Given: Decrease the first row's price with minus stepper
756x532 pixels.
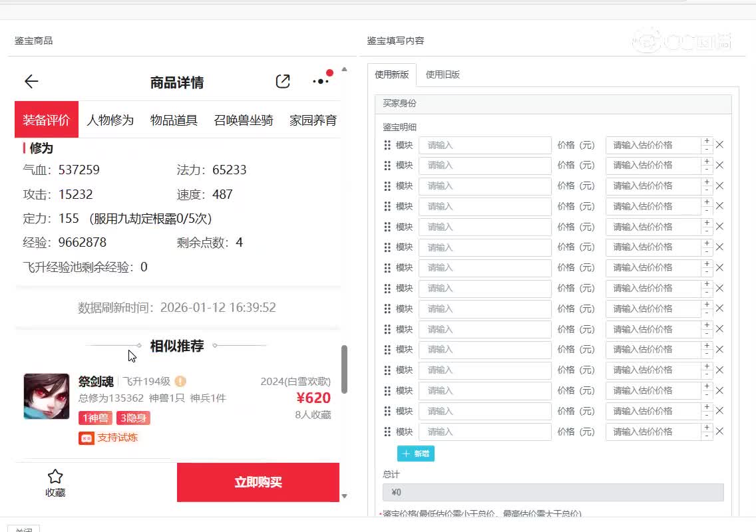Looking at the screenshot, I should coord(707,150).
